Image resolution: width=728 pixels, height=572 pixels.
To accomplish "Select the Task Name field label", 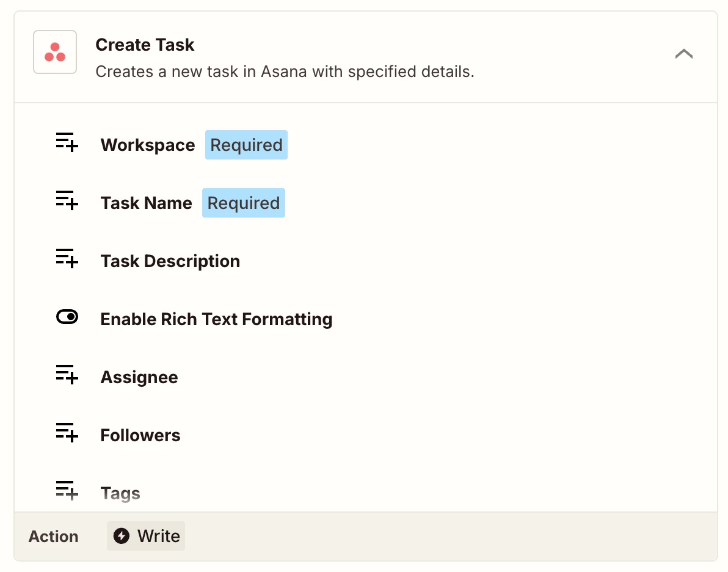I will click(147, 204).
